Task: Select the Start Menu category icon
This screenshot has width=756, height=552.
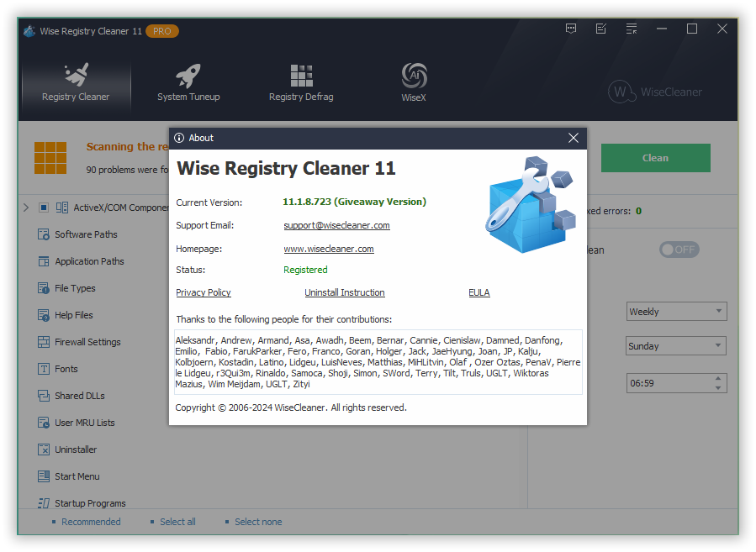Action: tap(44, 477)
